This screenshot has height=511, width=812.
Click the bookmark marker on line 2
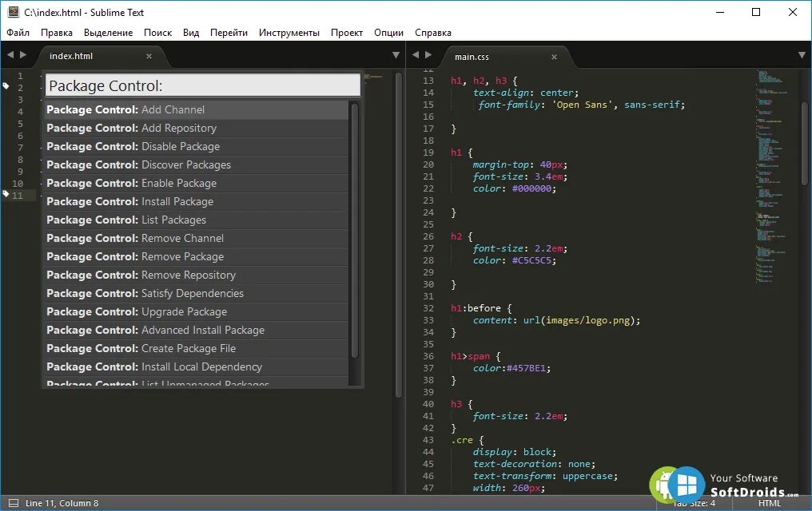[6, 86]
